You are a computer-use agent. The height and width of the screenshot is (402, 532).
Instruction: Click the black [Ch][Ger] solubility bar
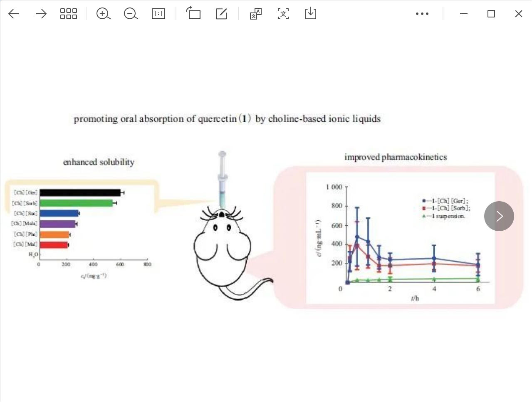point(80,192)
